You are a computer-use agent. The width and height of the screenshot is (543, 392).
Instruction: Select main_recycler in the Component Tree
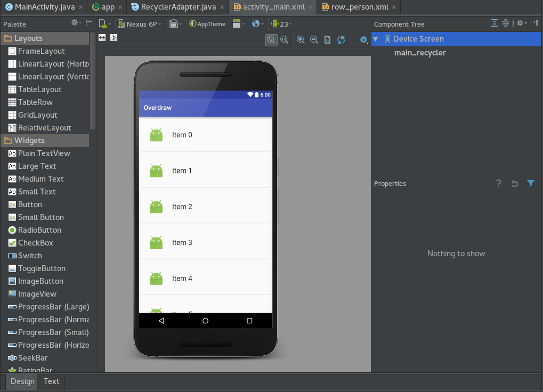point(419,53)
